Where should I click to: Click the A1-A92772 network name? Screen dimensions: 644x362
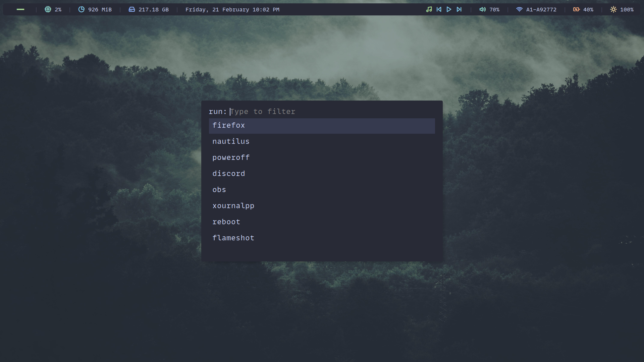[541, 10]
